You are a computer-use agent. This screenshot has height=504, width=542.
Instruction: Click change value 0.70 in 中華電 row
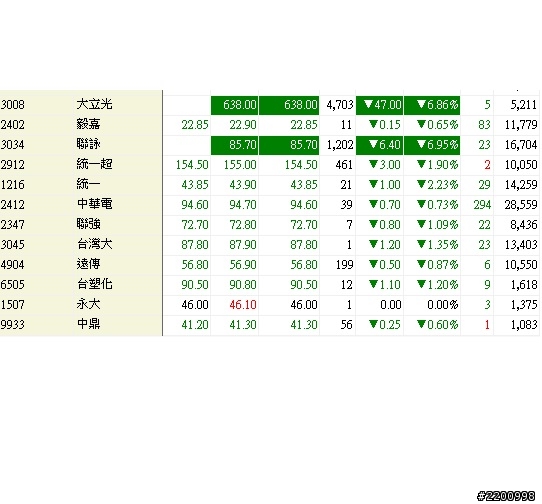coord(384,205)
